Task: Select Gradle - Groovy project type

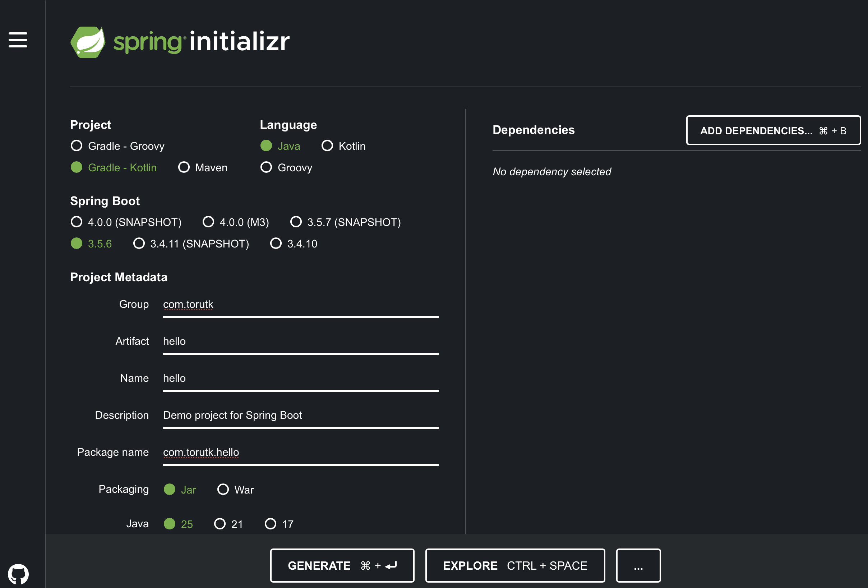Action: pos(77,145)
